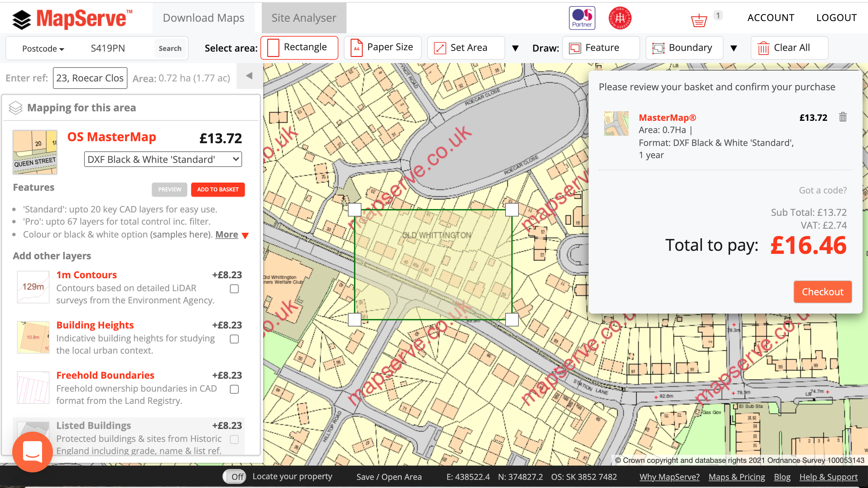Expand the Draw tool dropdown arrow
Viewport: 868px width, 488px height.
[734, 47]
